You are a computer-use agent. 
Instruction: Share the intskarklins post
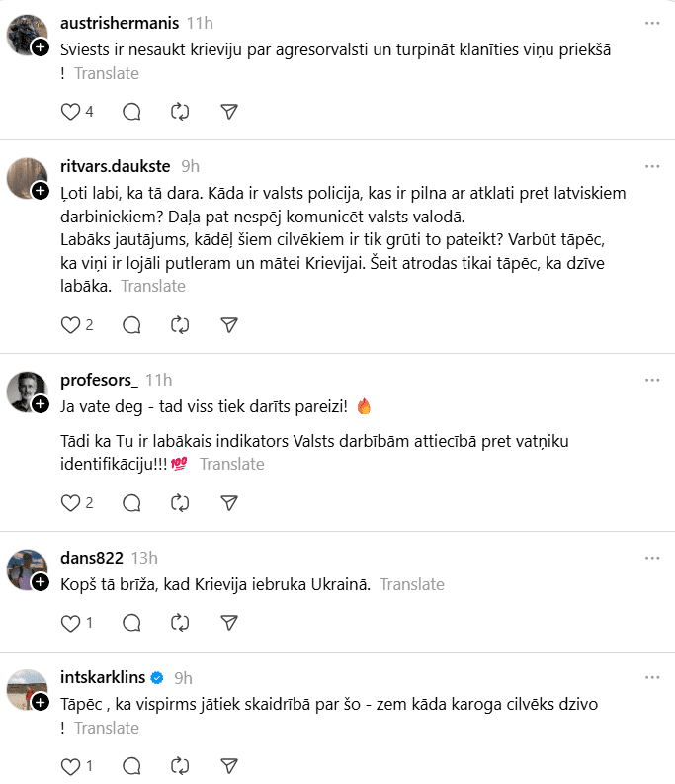click(229, 765)
